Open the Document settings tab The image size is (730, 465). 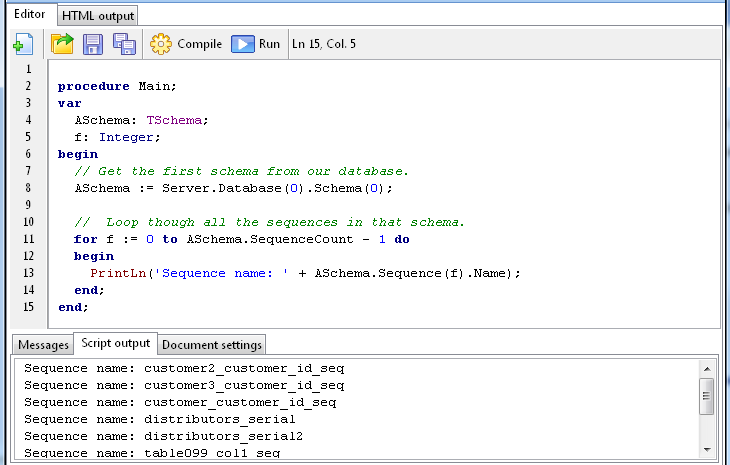click(212, 345)
